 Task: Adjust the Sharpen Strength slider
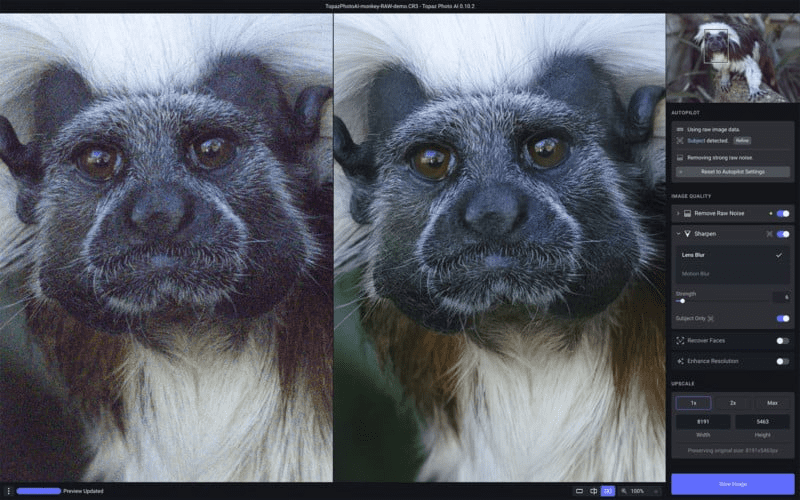682,300
